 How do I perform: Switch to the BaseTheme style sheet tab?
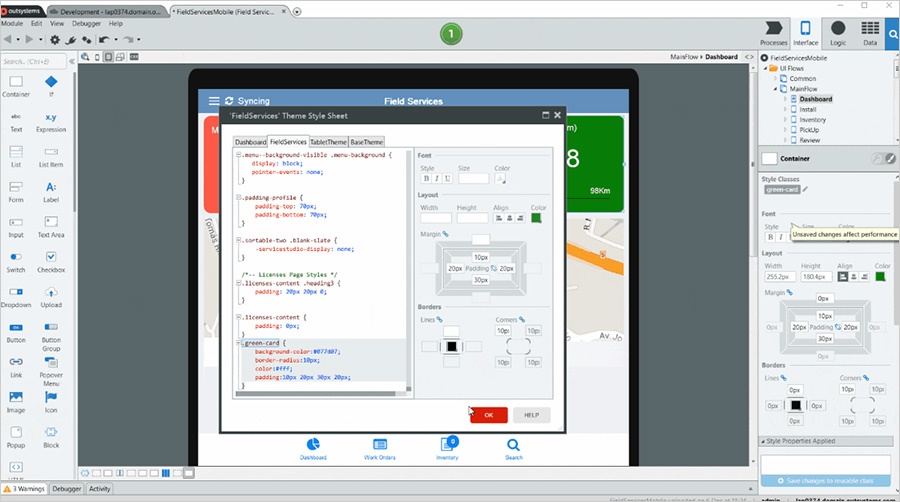pos(366,142)
